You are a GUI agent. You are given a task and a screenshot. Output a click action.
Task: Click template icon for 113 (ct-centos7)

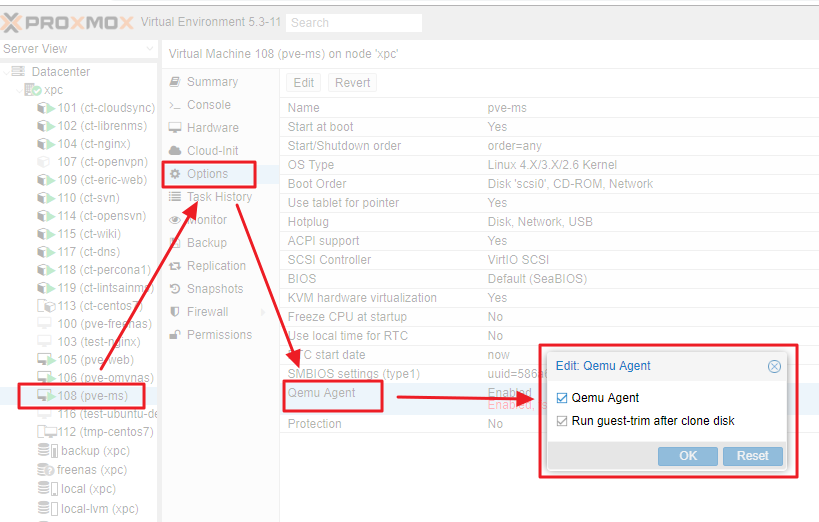point(46,306)
